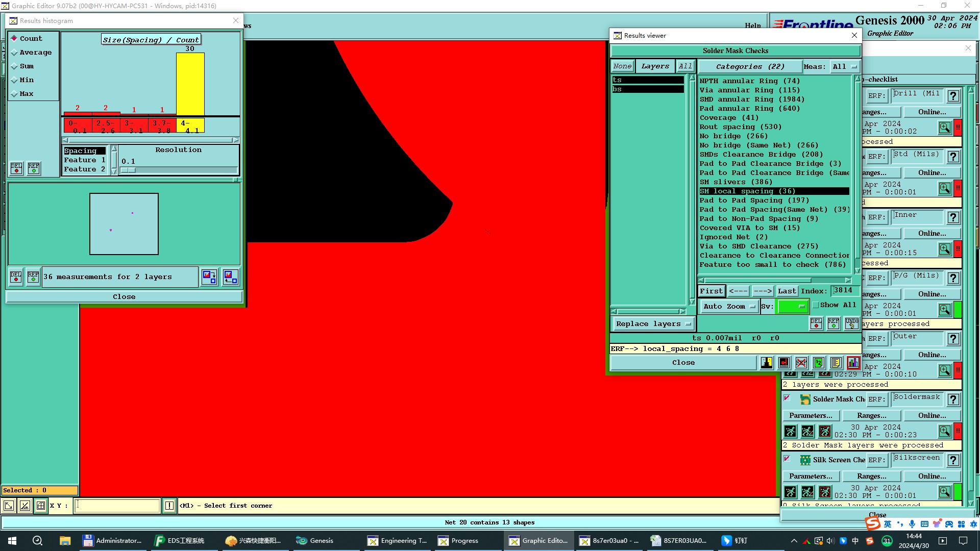Click the Soldermask results magnifier icon
The image size is (980, 551).
pyautogui.click(x=944, y=431)
